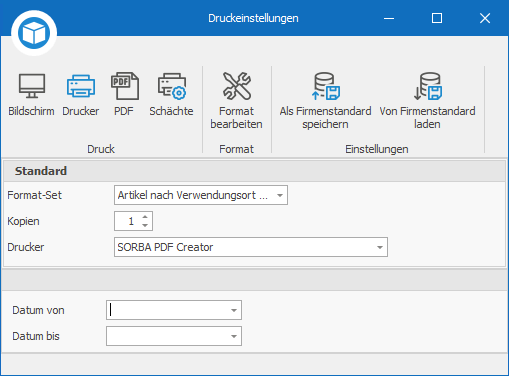Decrease Kopien with the down arrow
This screenshot has height=376, width=509.
[x=145, y=225]
